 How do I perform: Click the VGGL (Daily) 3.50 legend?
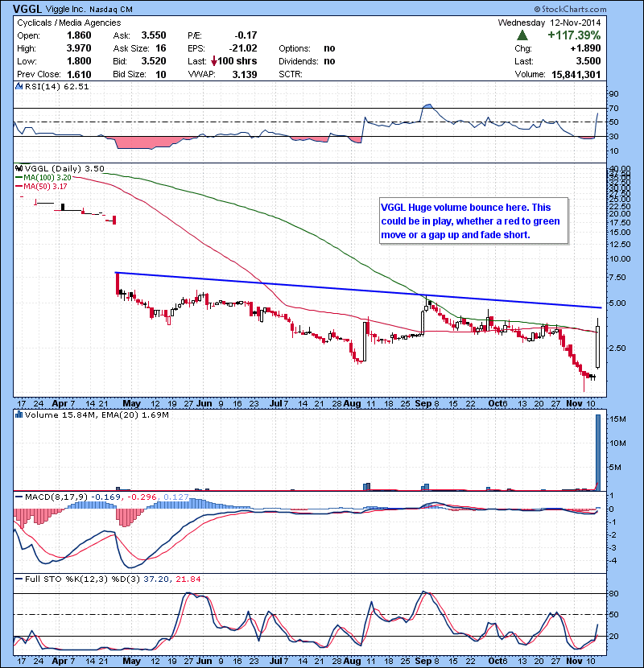point(64,169)
